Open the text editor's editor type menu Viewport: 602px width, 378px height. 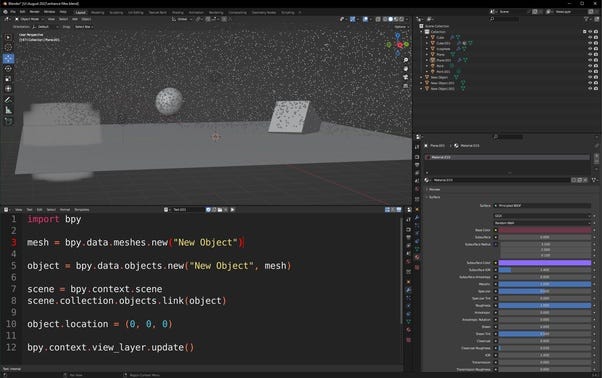7,210
